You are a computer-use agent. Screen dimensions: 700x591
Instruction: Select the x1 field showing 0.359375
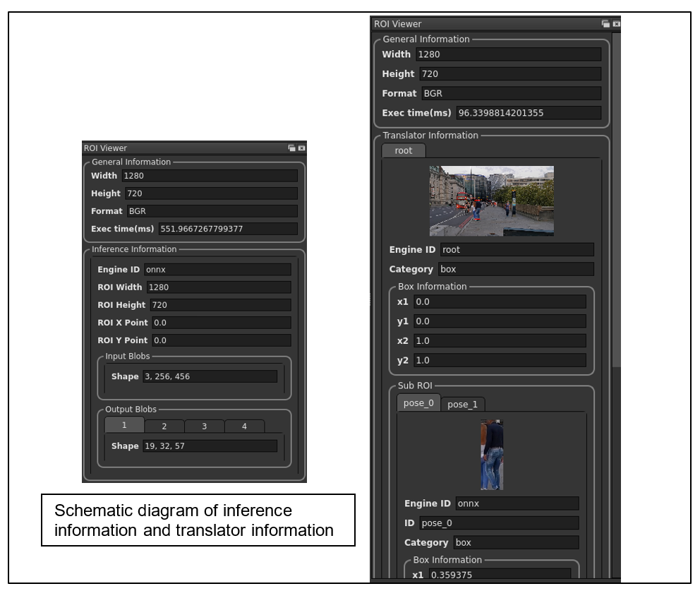(502, 575)
